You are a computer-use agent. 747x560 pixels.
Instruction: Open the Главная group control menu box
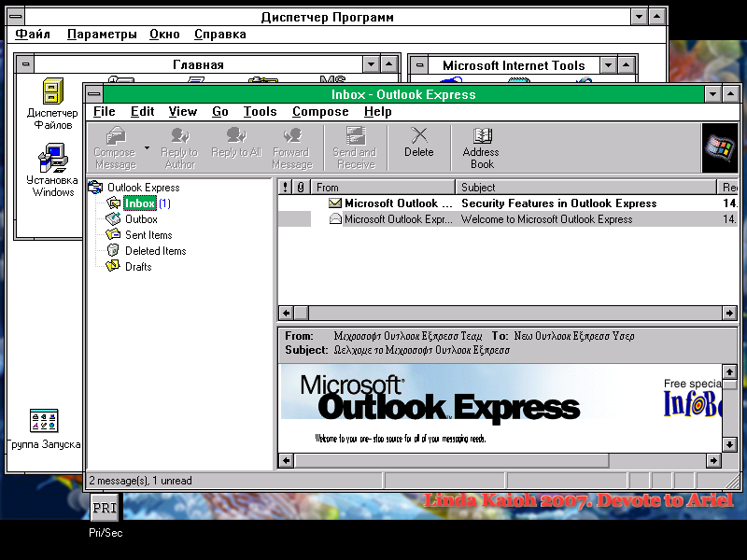(x=25, y=63)
